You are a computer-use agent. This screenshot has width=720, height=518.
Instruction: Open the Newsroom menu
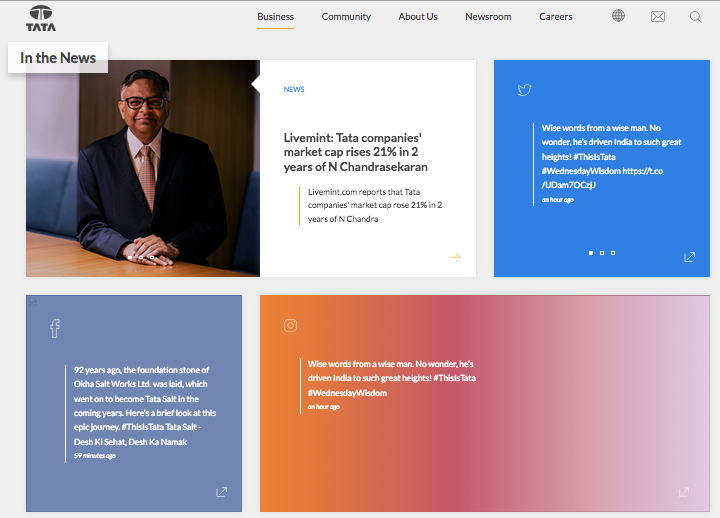tap(488, 17)
